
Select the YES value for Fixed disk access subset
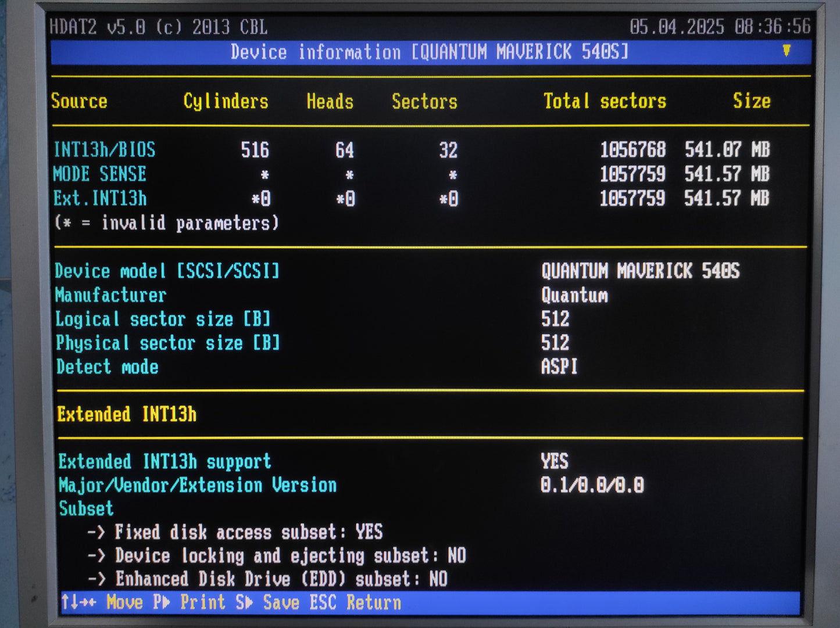coord(369,532)
